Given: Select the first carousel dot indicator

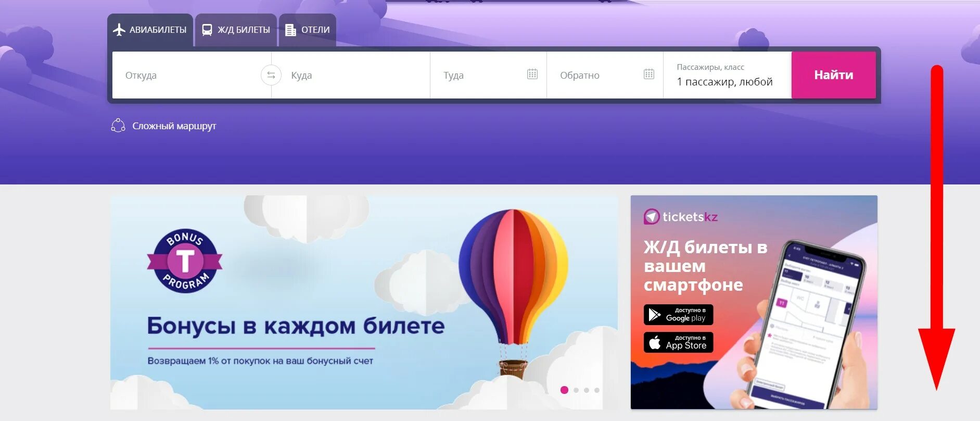Looking at the screenshot, I should [x=564, y=390].
